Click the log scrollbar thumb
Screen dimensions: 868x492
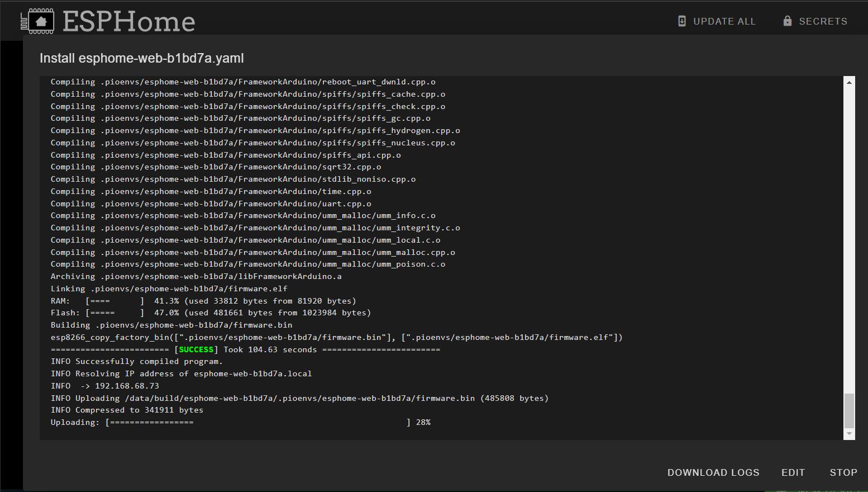coord(849,410)
